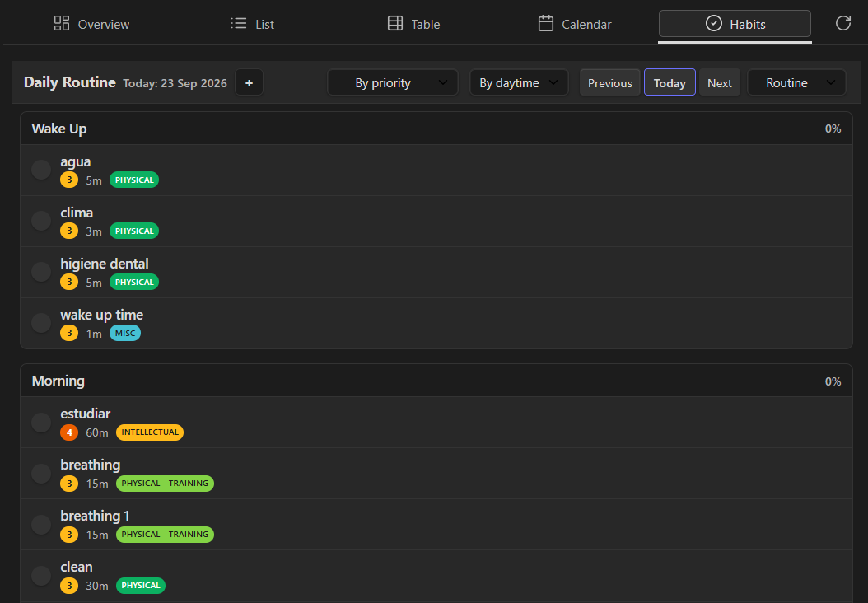
Task: Mark estudiar habit complete
Action: (41, 422)
